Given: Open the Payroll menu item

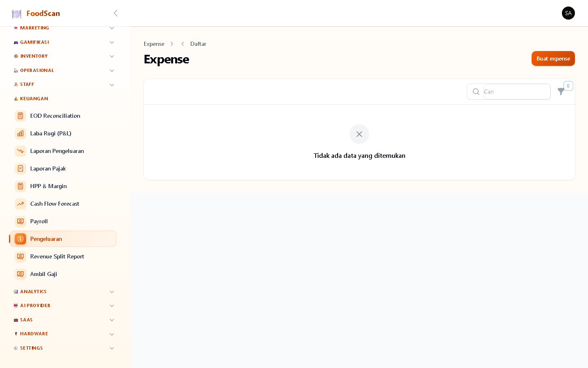Looking at the screenshot, I should 63,221.
